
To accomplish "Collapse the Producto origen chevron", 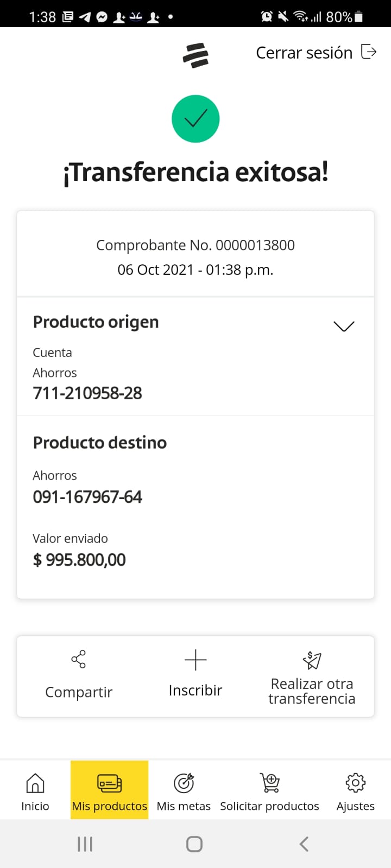I will (x=344, y=325).
